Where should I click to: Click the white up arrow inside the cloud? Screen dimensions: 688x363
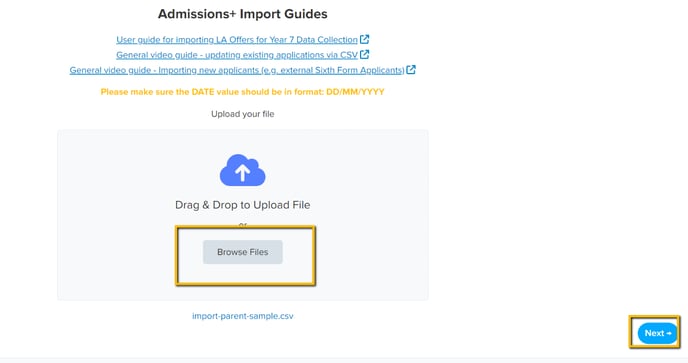(243, 173)
